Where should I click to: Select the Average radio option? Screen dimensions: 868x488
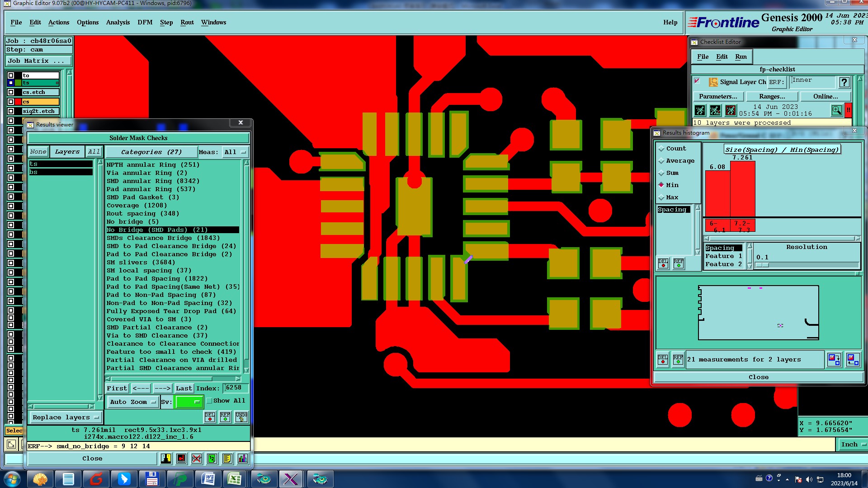pyautogui.click(x=661, y=161)
